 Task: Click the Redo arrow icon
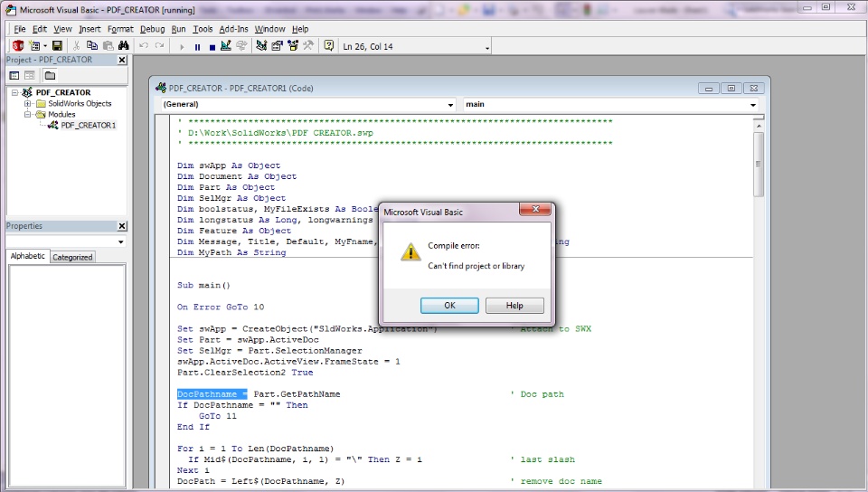click(x=159, y=46)
